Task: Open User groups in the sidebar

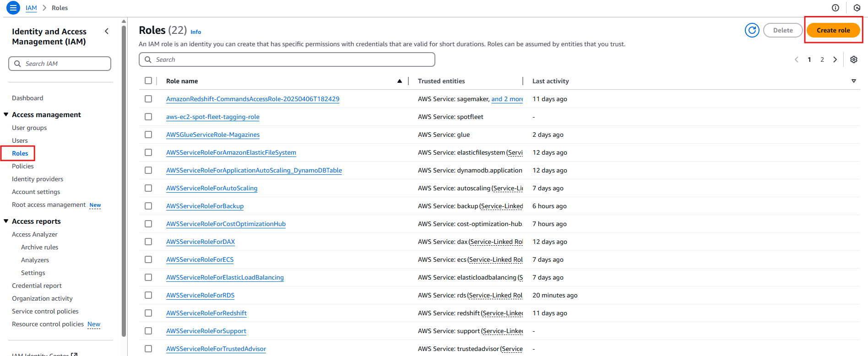Action: 29,128
